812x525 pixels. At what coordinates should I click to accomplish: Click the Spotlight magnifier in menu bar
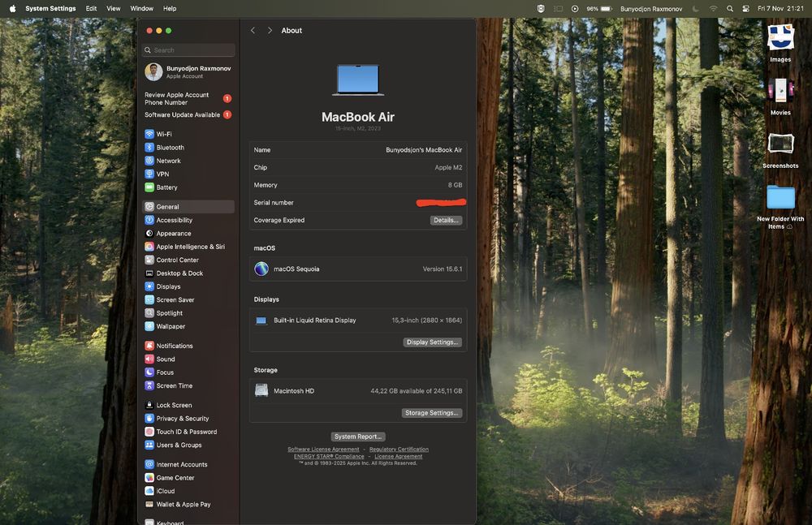(730, 9)
